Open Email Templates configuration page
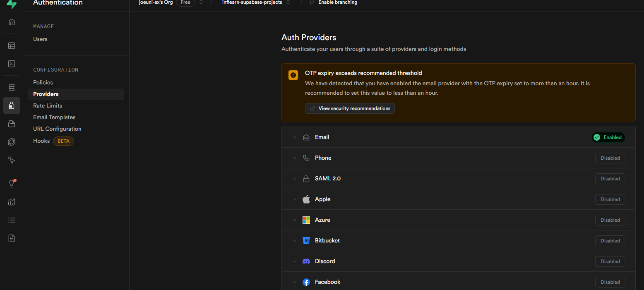The image size is (644, 290). pos(54,117)
